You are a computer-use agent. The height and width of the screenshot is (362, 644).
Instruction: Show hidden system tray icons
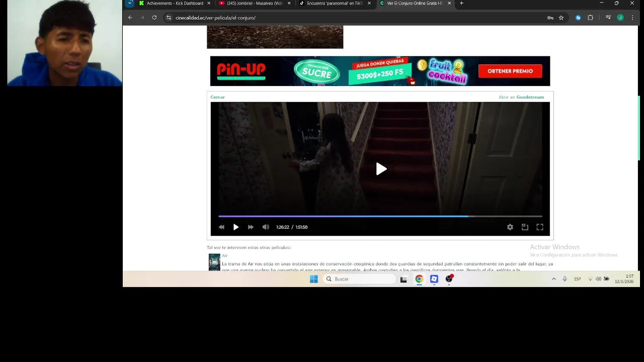tap(554, 279)
